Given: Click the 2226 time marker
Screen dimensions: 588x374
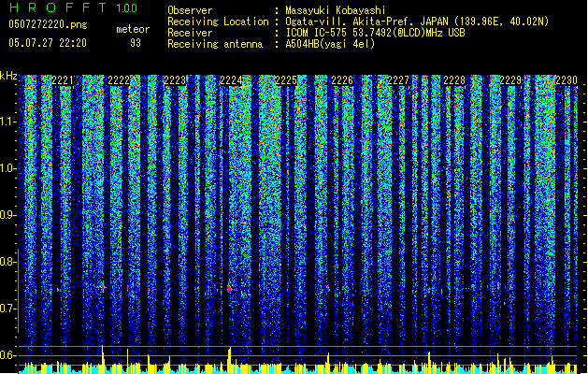Looking at the screenshot, I should 342,80.
